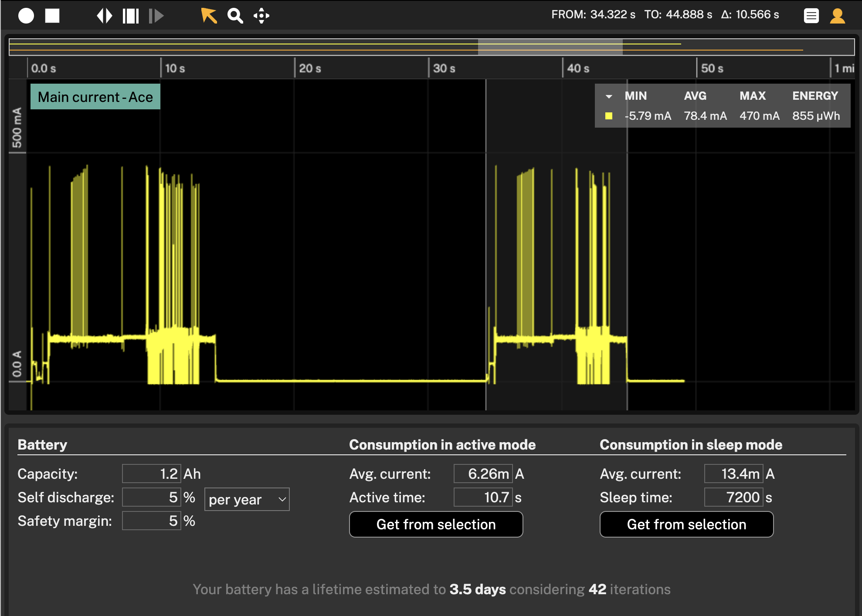Click the Main current - Ace label
This screenshot has height=616, width=862.
95,97
